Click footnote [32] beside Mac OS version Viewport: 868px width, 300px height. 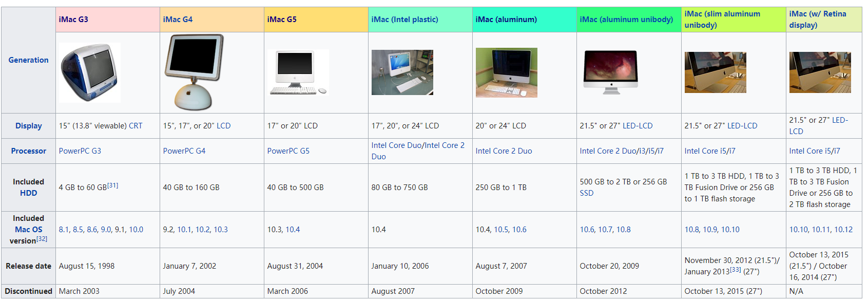click(42, 239)
